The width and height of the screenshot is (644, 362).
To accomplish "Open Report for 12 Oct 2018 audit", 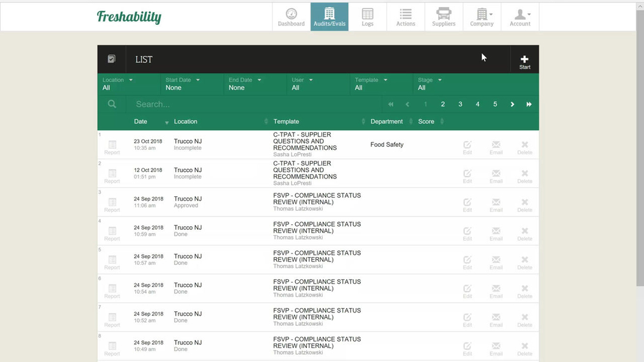I will (112, 177).
